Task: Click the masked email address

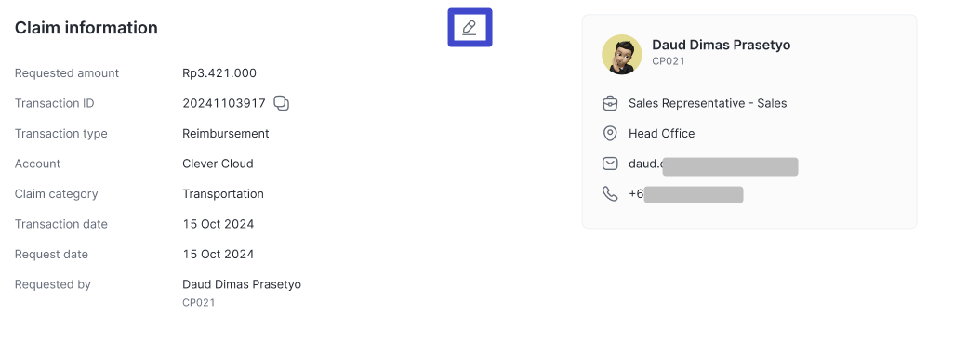Action: (x=713, y=164)
